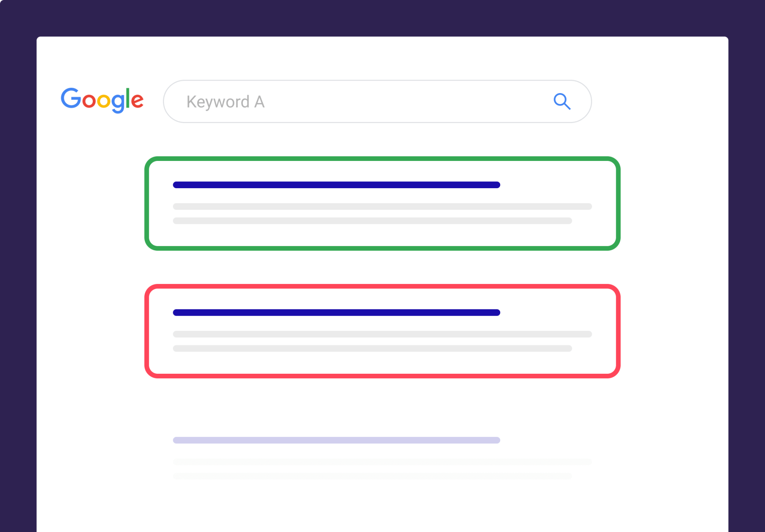The image size is (765, 532).
Task: Click first description line in red result
Action: [x=382, y=334]
